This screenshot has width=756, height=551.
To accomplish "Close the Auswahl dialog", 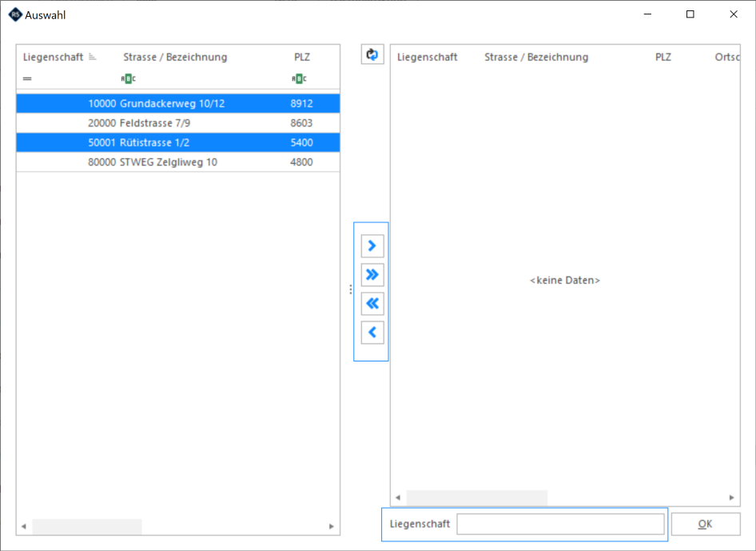I will pyautogui.click(x=734, y=14).
